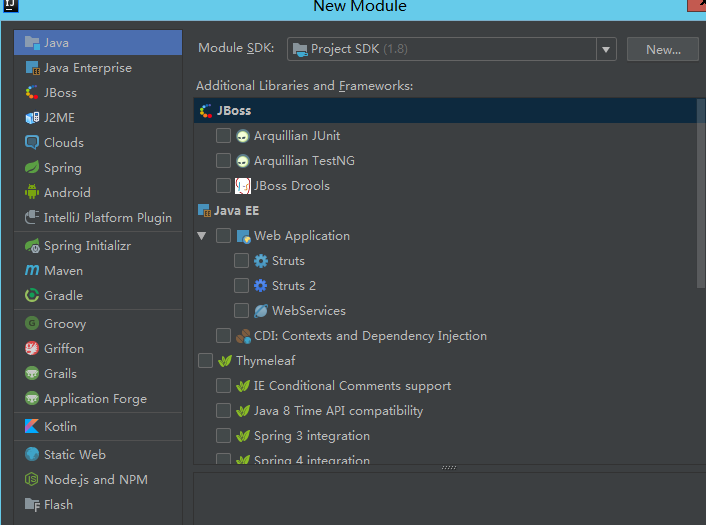Select IntelliJ Platform Plugin icon
706x525 pixels.
click(x=32, y=217)
